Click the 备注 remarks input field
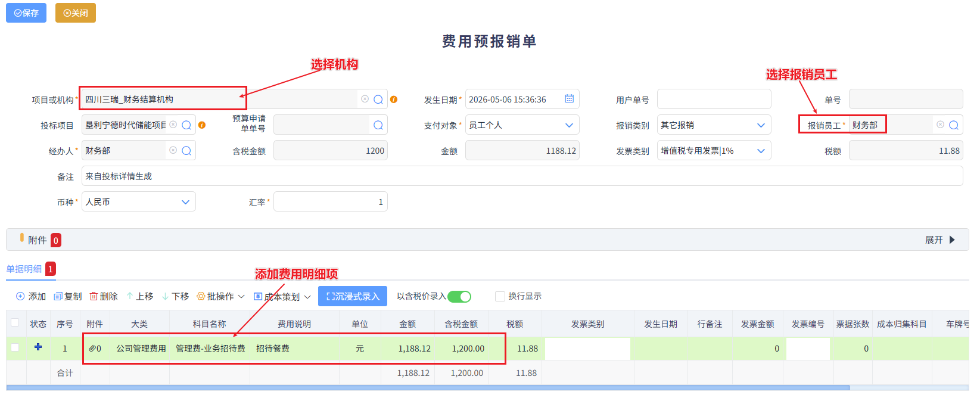The image size is (980, 398). (x=522, y=176)
